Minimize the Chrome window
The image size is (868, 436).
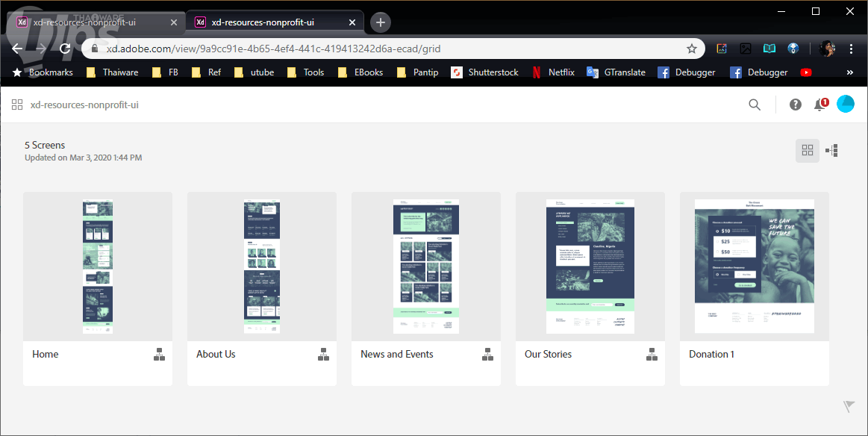(781, 12)
